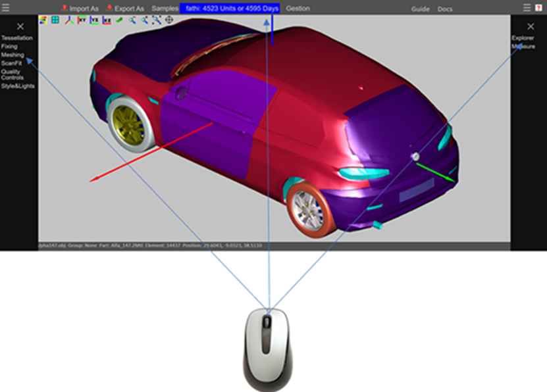Open the Export As menu
547x392 pixels.
point(125,9)
